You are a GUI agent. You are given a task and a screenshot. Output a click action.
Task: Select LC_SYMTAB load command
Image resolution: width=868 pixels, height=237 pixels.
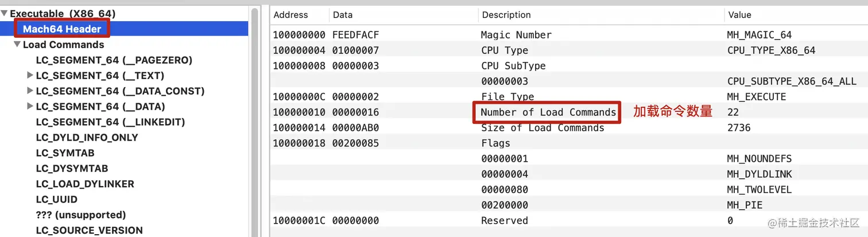click(65, 153)
